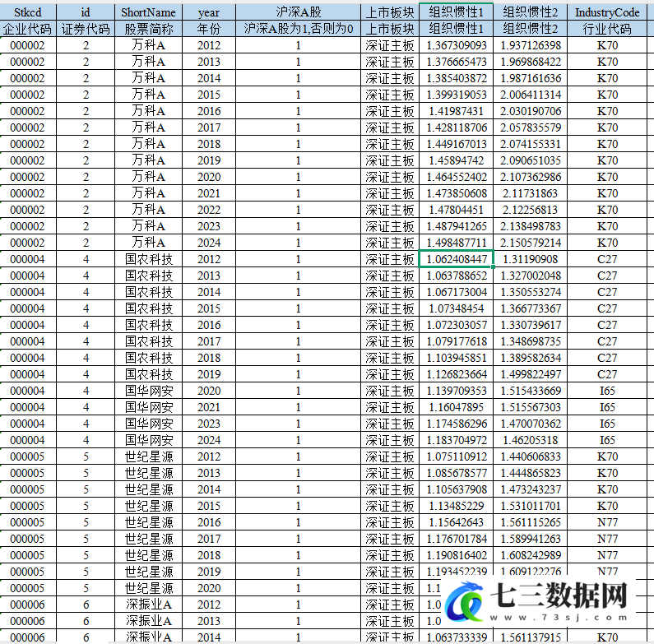Select cell with value 2.150579214
This screenshot has width=654, height=644.
[x=531, y=243]
